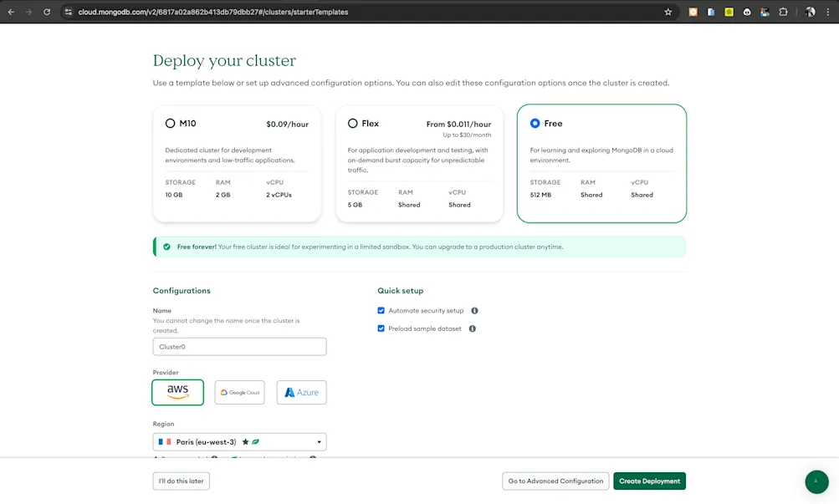Select the Flex tier radio button

(352, 123)
